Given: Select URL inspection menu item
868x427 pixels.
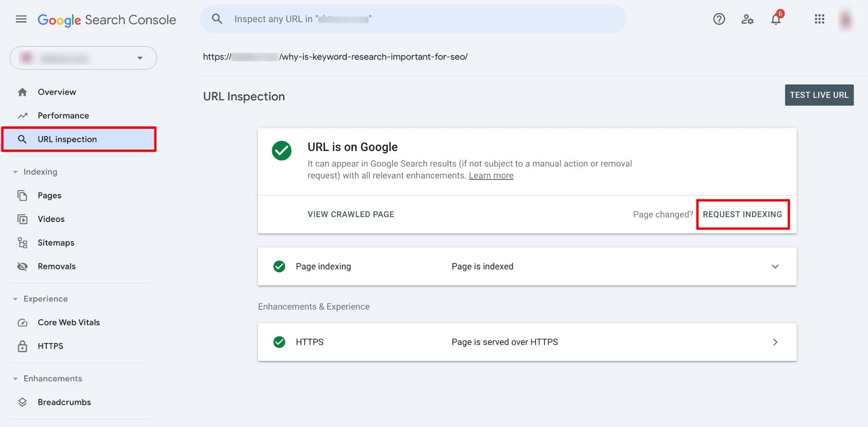Looking at the screenshot, I should coord(79,139).
